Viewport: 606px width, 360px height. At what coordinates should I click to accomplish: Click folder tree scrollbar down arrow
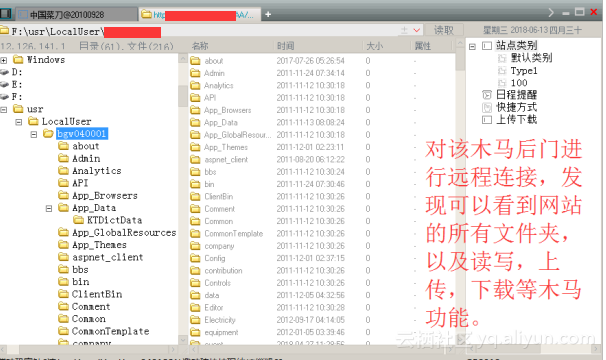[x=183, y=340]
